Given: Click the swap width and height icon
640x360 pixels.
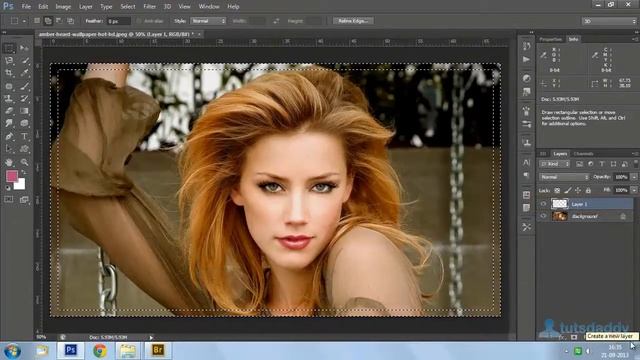Looking at the screenshot, I should coord(276,21).
